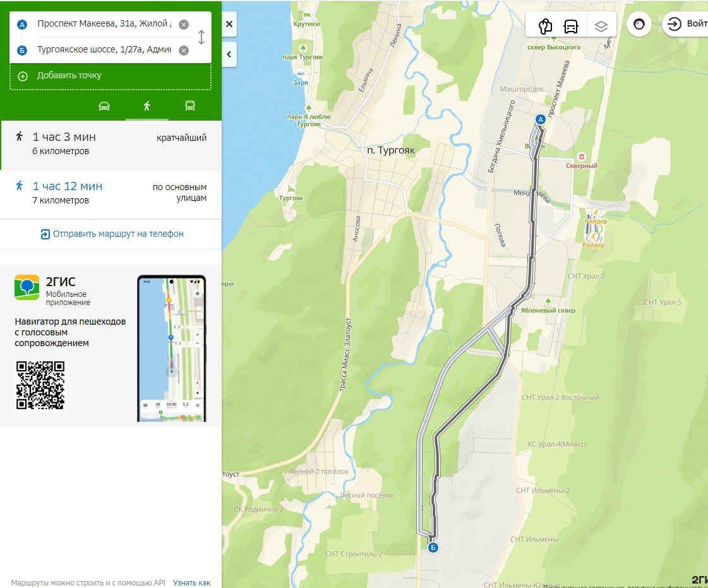Choose the 1 час 12 мин route option

111,193
